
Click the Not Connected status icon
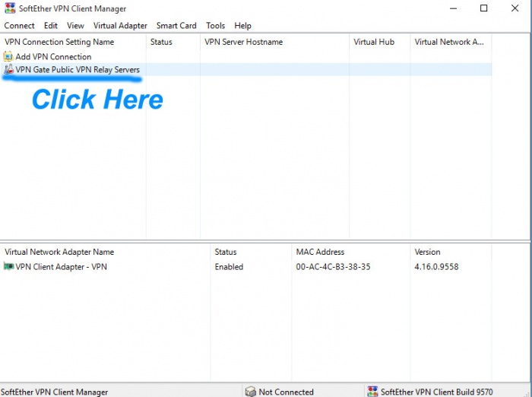tap(250, 392)
